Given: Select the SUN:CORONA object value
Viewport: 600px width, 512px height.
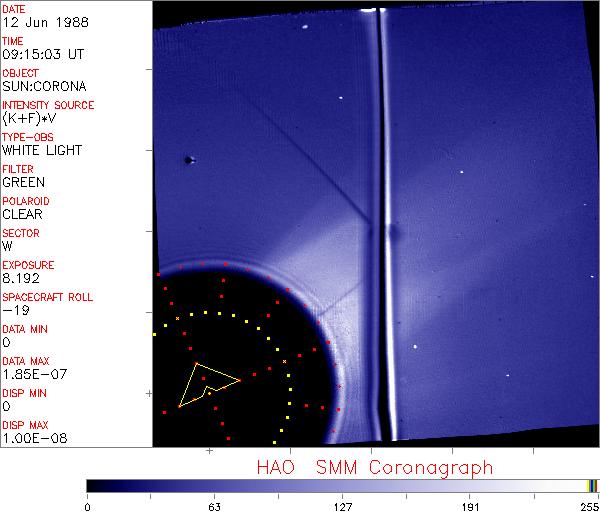Looking at the screenshot, I should point(44,86).
